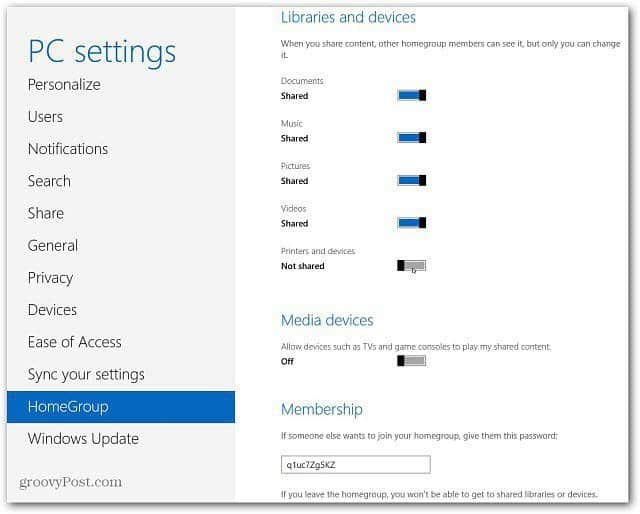This screenshot has width=640, height=514.
Task: Click the Music label
Action: (x=291, y=123)
